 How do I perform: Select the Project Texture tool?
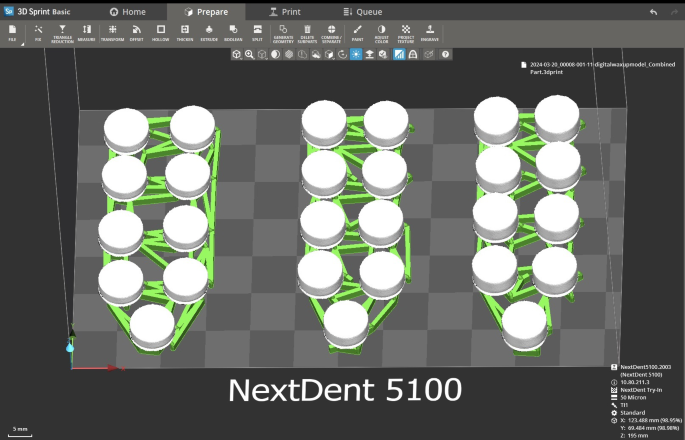coord(406,33)
